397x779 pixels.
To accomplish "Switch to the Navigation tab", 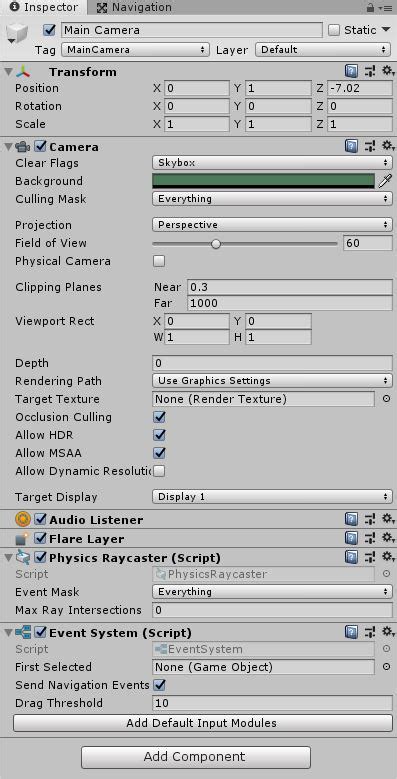I will click(134, 7).
